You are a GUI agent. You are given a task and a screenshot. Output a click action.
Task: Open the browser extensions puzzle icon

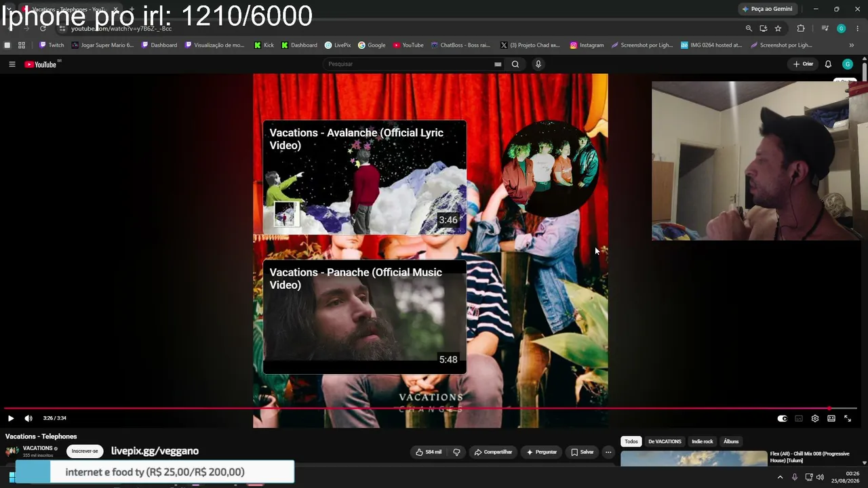801,28
